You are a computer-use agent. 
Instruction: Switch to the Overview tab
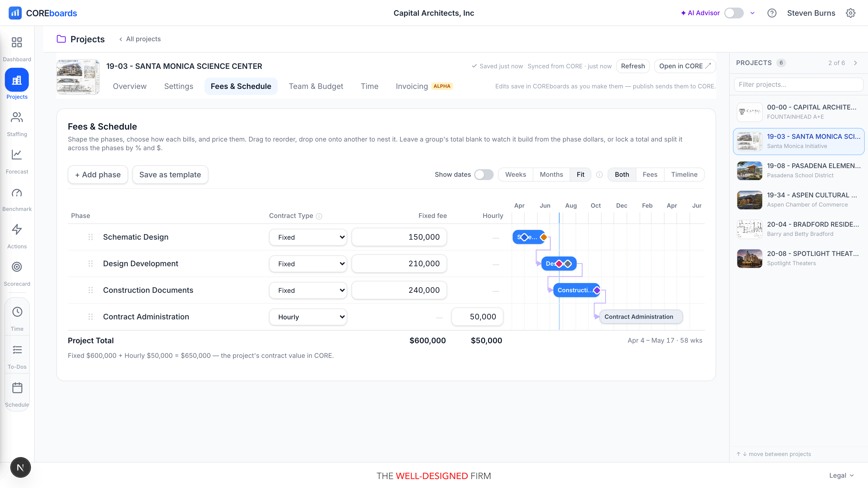point(130,86)
